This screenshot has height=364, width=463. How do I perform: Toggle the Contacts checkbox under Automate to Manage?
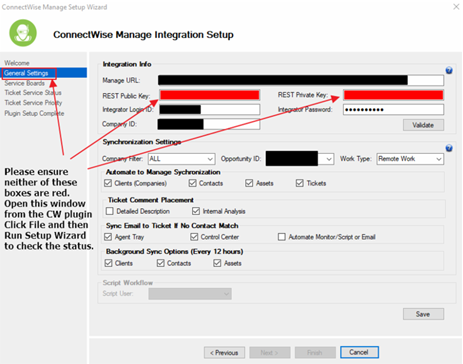click(192, 183)
